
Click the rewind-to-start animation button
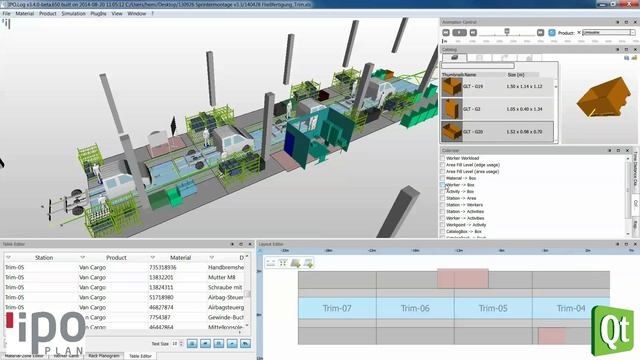pos(446,32)
